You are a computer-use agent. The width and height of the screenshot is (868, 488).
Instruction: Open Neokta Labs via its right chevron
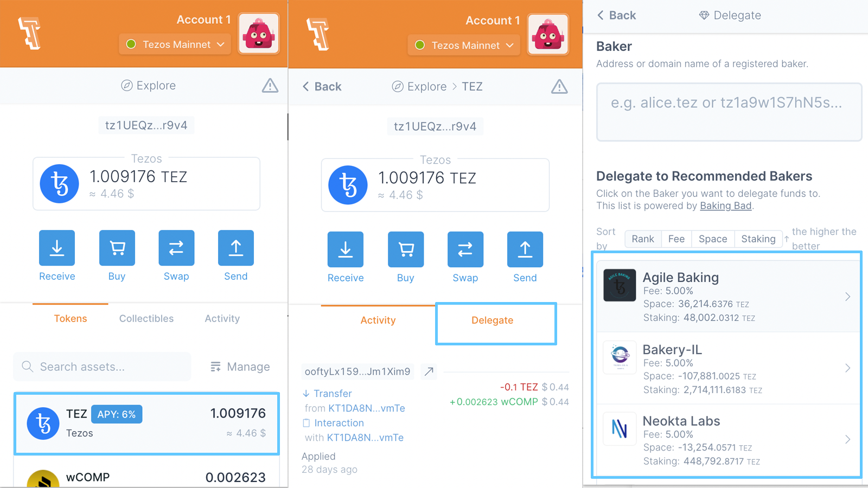pos(847,440)
